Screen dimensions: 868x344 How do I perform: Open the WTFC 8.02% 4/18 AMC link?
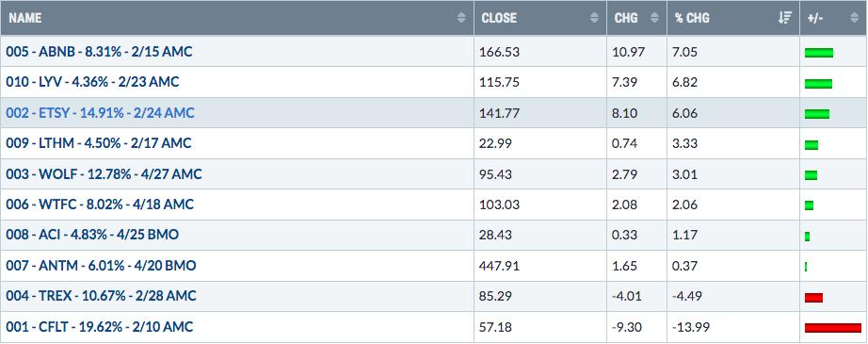(x=100, y=205)
